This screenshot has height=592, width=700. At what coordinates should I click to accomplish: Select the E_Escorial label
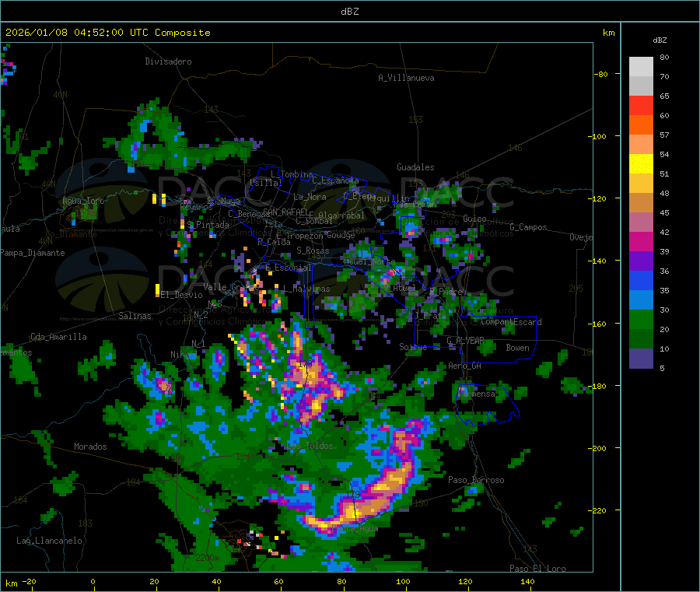tap(289, 268)
